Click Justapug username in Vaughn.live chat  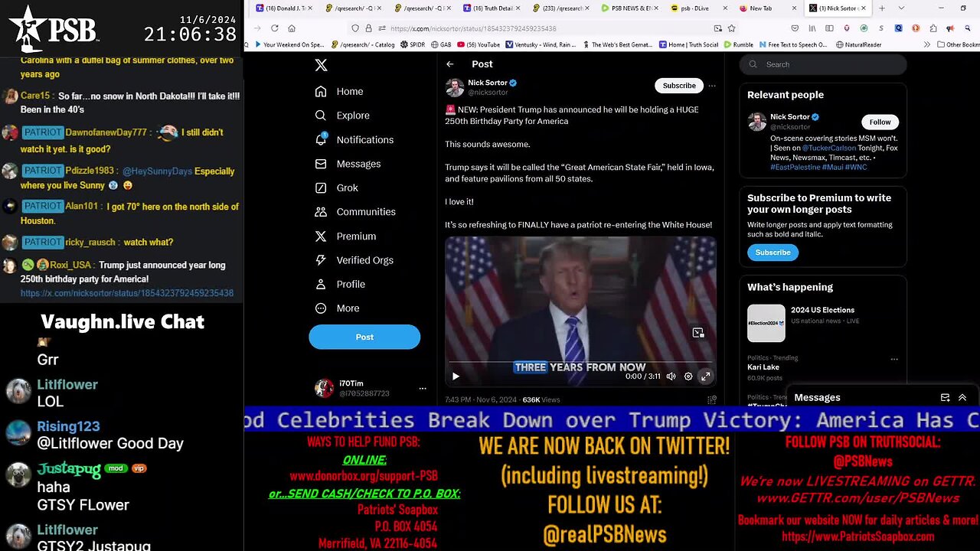(x=68, y=469)
